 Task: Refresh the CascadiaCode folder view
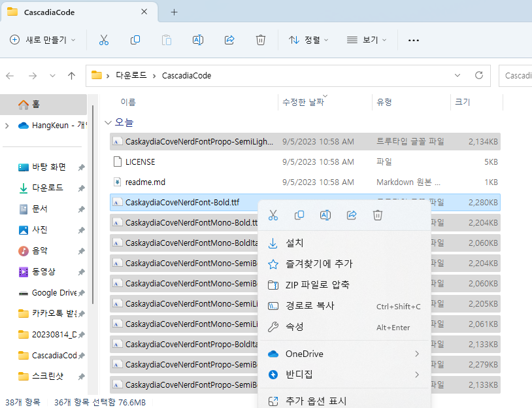coord(478,75)
